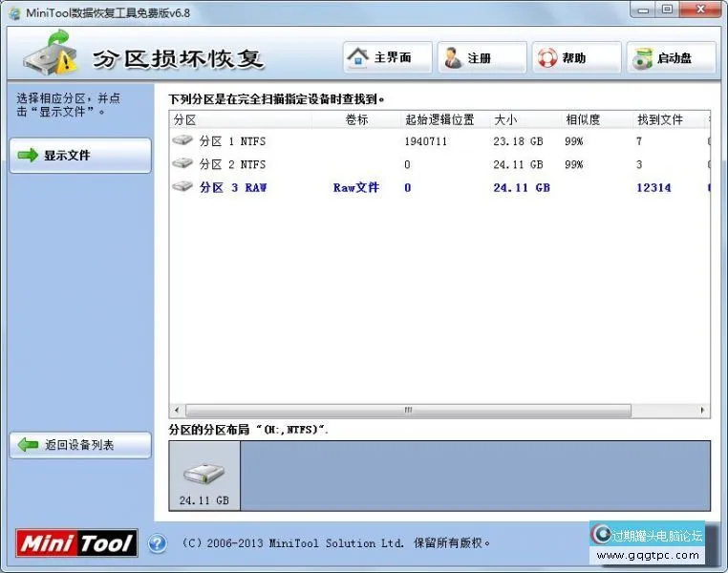Viewport: 728px width, 573px height.
Task: Click the green left arrow icon
Action: point(28,445)
